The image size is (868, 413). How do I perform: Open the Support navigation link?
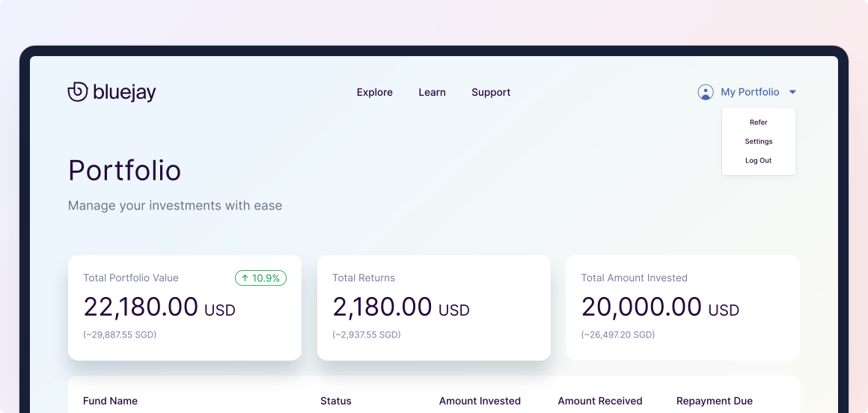point(491,93)
